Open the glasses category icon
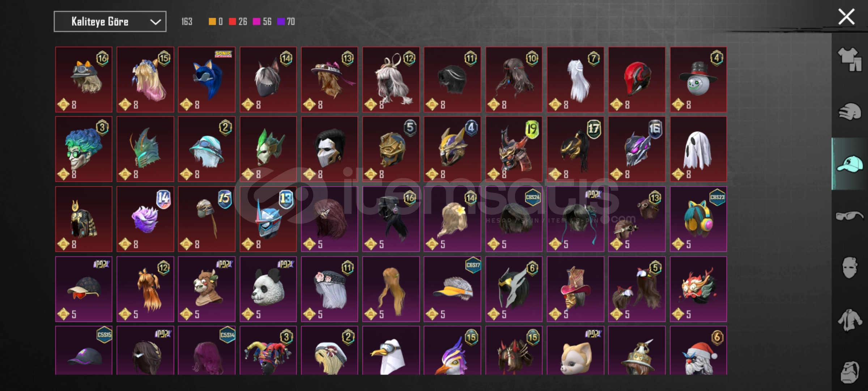This screenshot has width=868, height=391. click(x=850, y=216)
